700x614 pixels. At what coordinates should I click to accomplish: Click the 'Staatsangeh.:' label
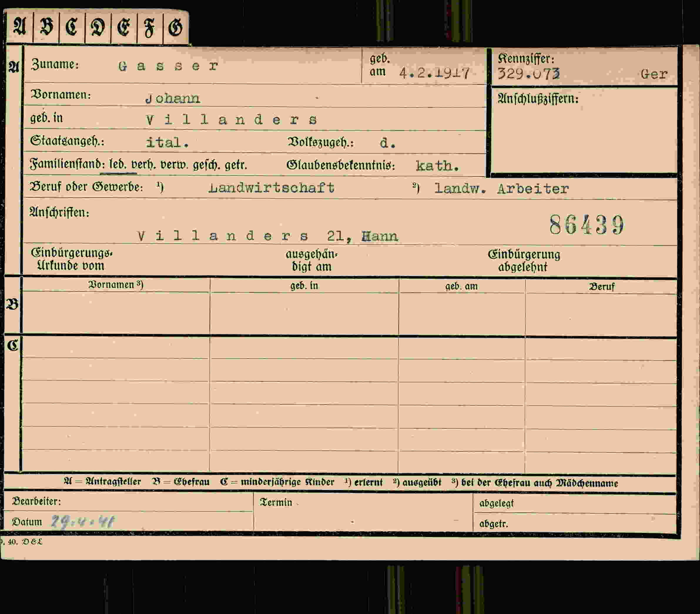[x=68, y=141]
